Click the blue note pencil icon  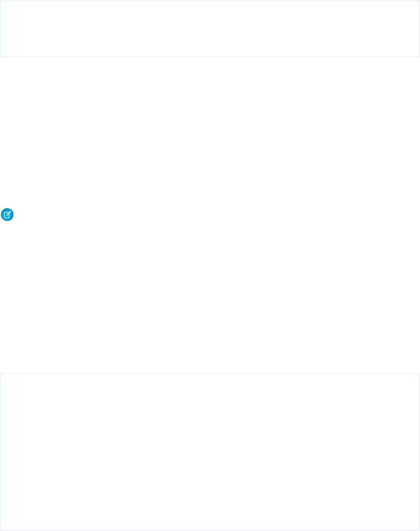pyautogui.click(x=8, y=215)
